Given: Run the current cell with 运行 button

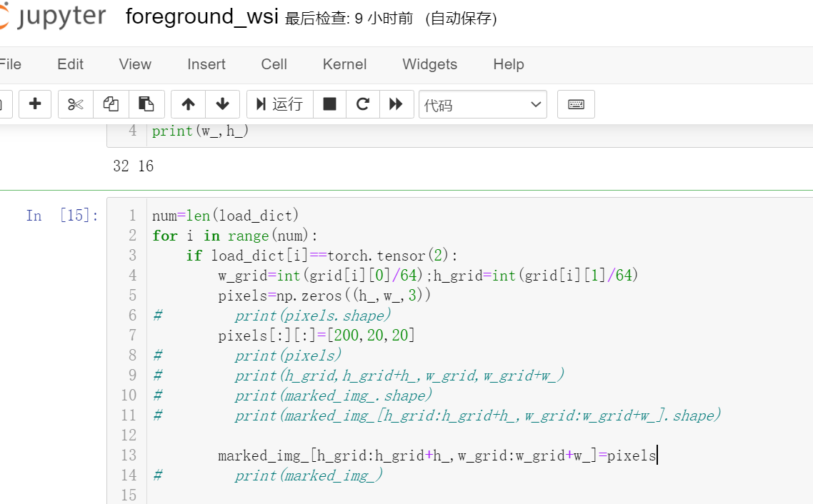Looking at the screenshot, I should point(279,104).
